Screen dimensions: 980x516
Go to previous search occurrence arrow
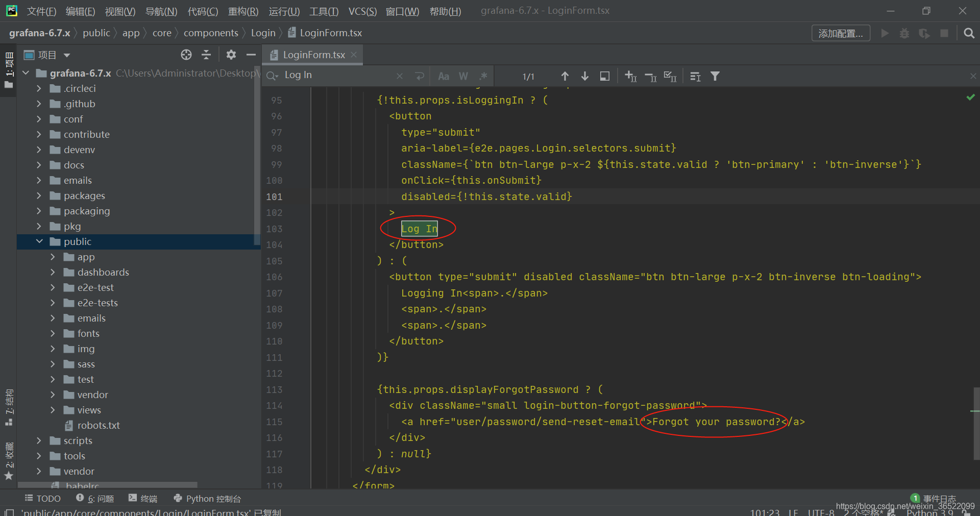(565, 76)
